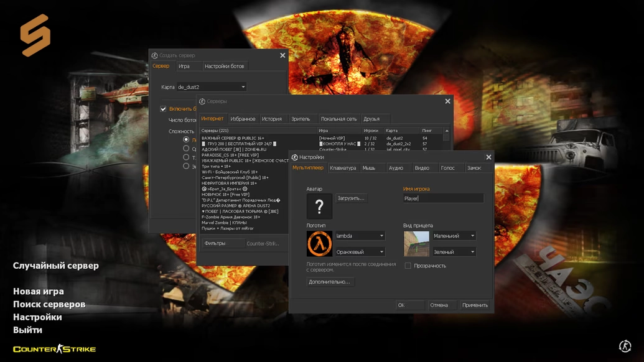644x362 pixels.
Task: Toggle the Прозрачность checkbox
Action: 408,266
